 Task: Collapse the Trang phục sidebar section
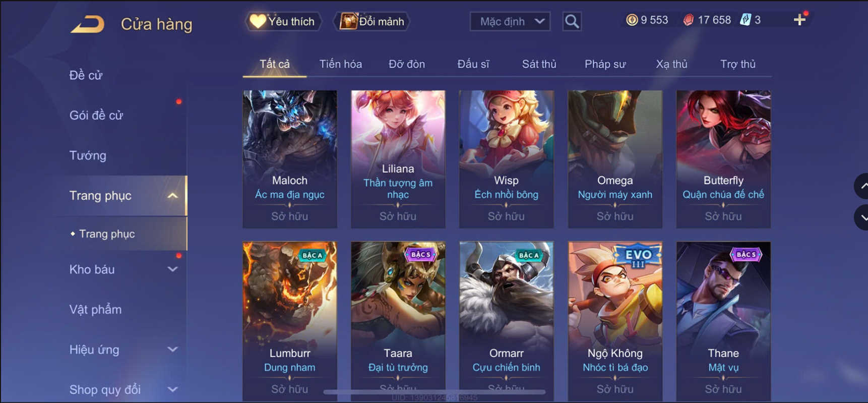pos(172,196)
